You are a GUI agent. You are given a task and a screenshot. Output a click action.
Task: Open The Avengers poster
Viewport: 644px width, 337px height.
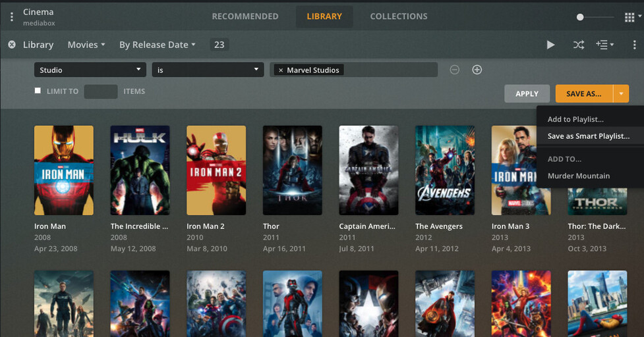pos(445,170)
